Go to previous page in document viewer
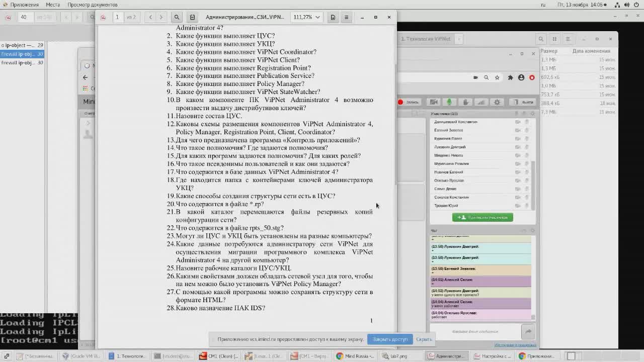The width and height of the screenshot is (644, 362). (x=150, y=17)
